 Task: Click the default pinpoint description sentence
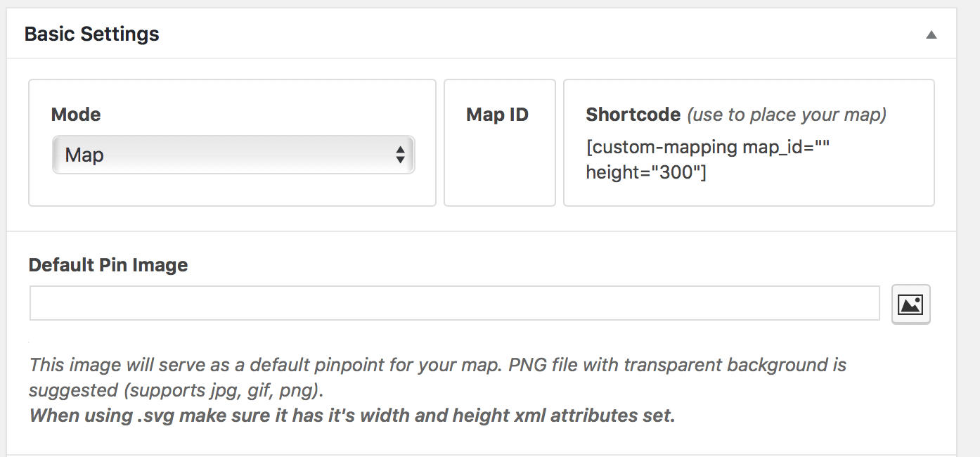click(437, 365)
